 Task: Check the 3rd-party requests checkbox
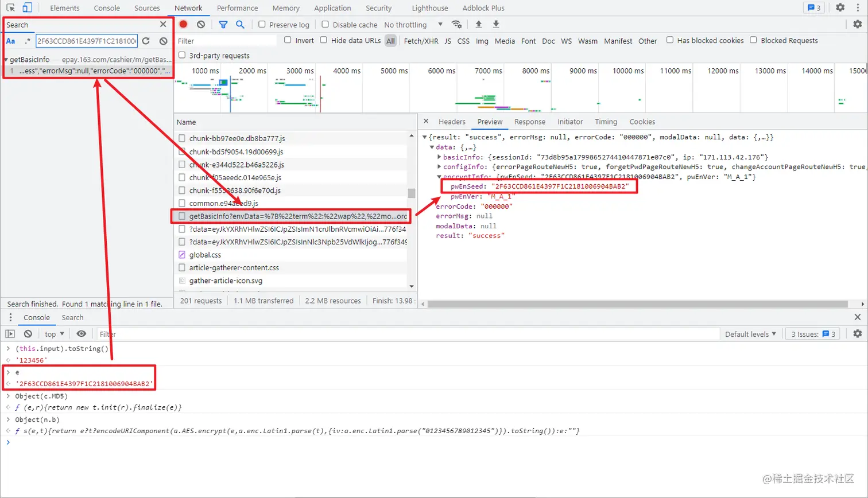182,55
